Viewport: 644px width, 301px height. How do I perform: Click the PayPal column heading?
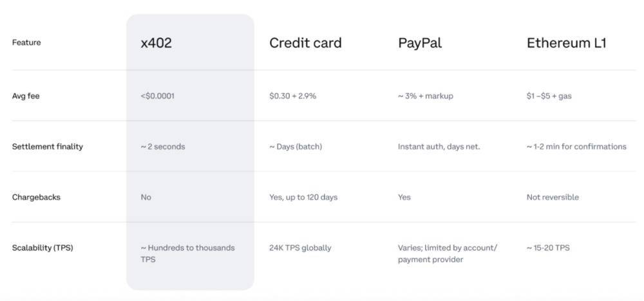tap(420, 43)
